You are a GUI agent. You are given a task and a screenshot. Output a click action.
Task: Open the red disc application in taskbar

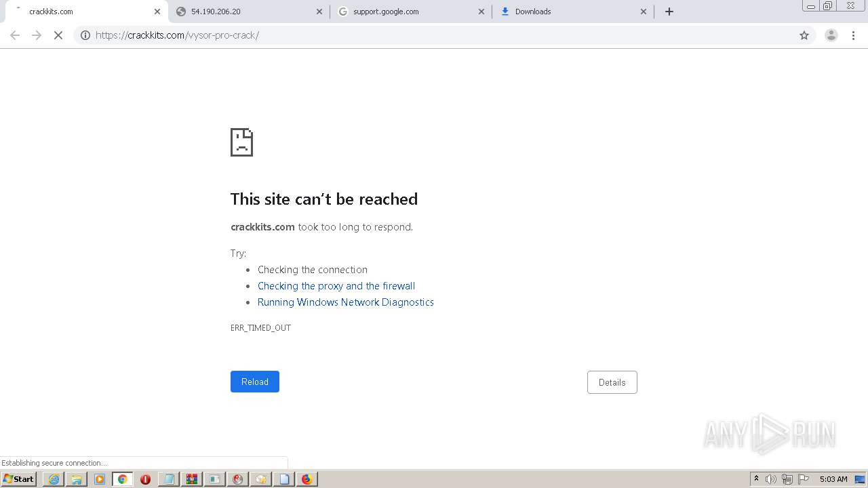coord(237,479)
